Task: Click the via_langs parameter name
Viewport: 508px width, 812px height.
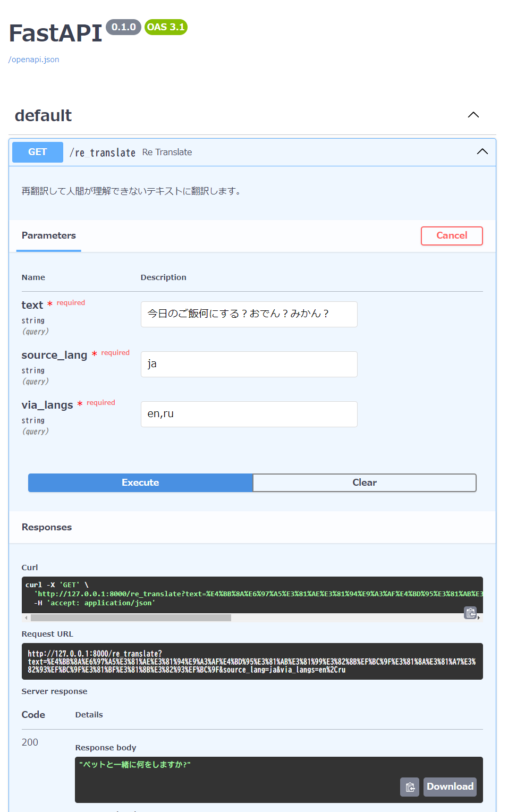Action: pos(47,405)
